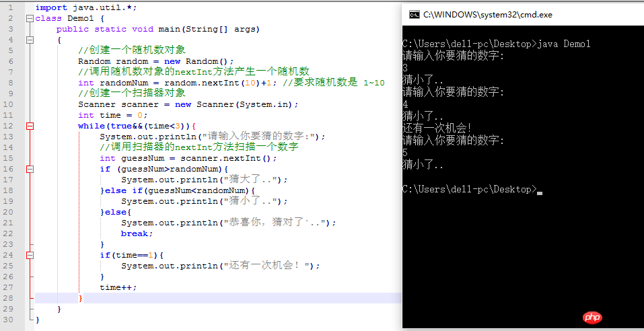Screen dimensions: 644x331
Task: Click the 'class Demo1 {' declaration
Action: 70,18
